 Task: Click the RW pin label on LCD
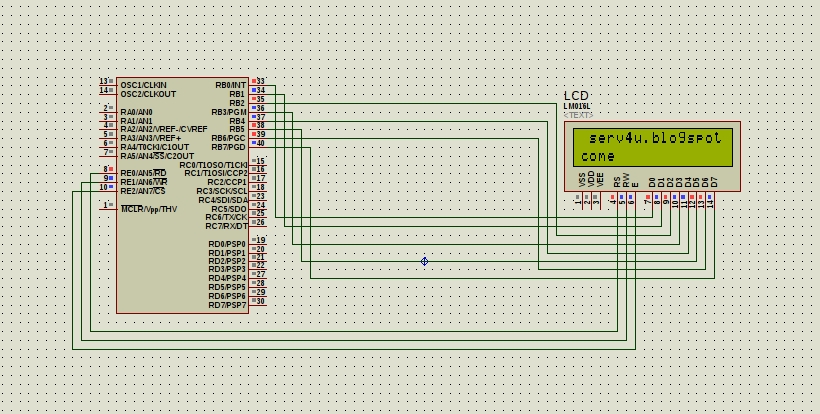(x=626, y=180)
